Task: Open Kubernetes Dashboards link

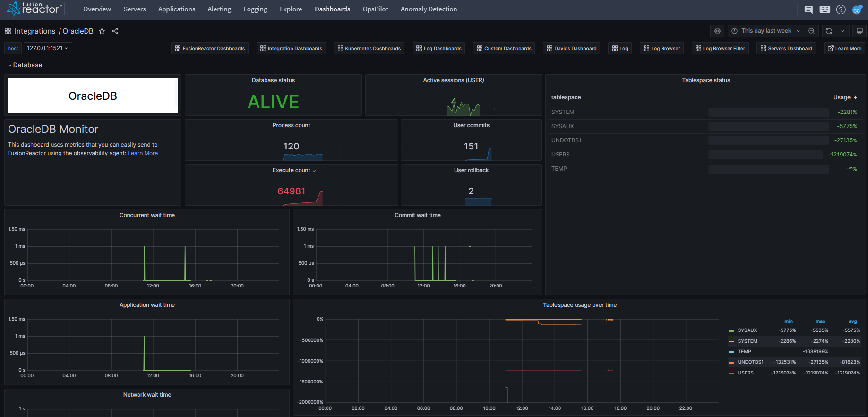Action: (x=369, y=48)
